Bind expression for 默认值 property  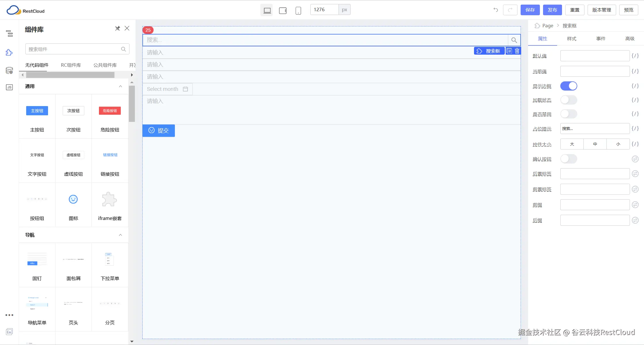pos(635,56)
